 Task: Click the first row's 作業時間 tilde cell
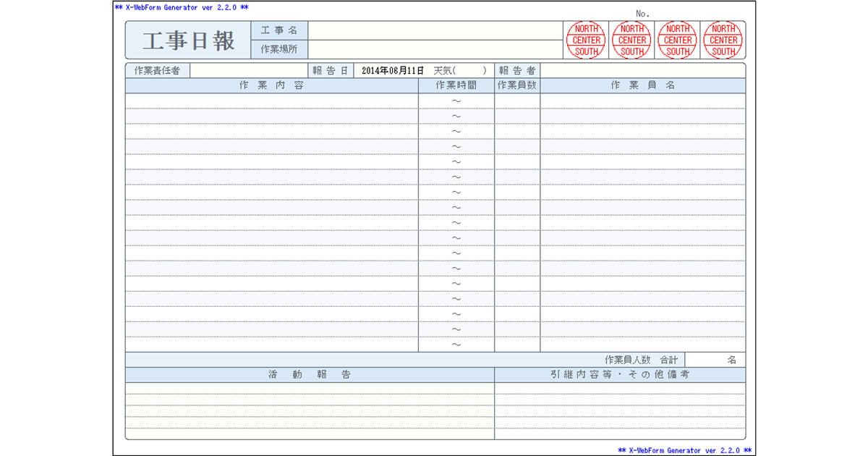(x=456, y=101)
